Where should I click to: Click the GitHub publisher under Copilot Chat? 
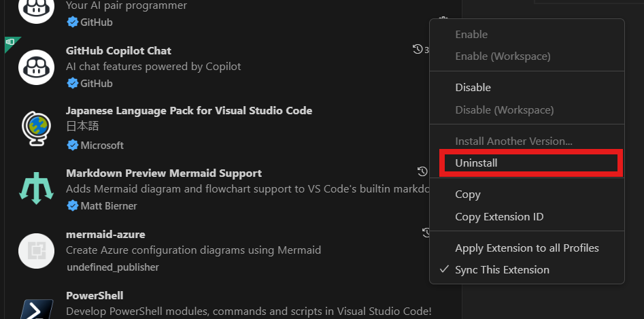pos(96,84)
